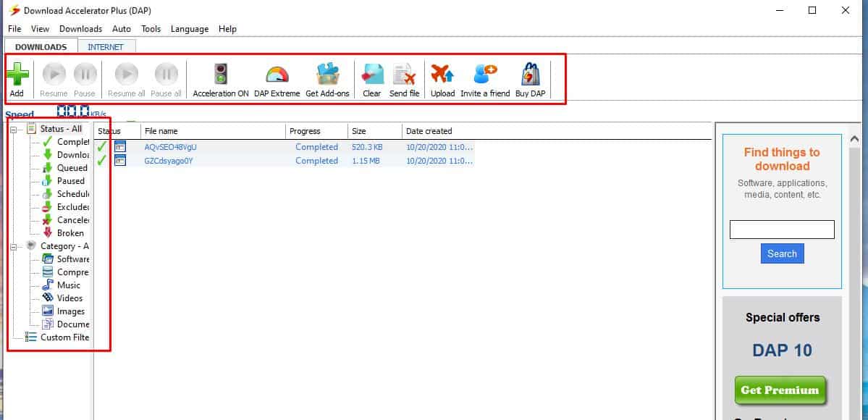868x420 pixels.
Task: Click the Invite a friend icon
Action: [x=486, y=75]
